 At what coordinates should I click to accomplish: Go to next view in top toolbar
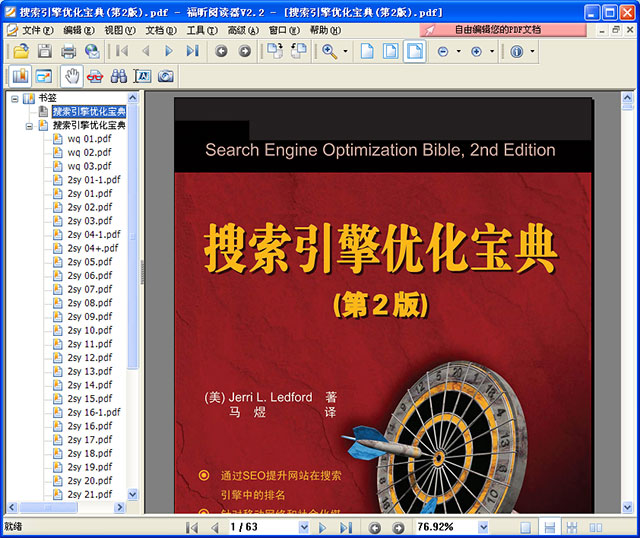tap(244, 51)
